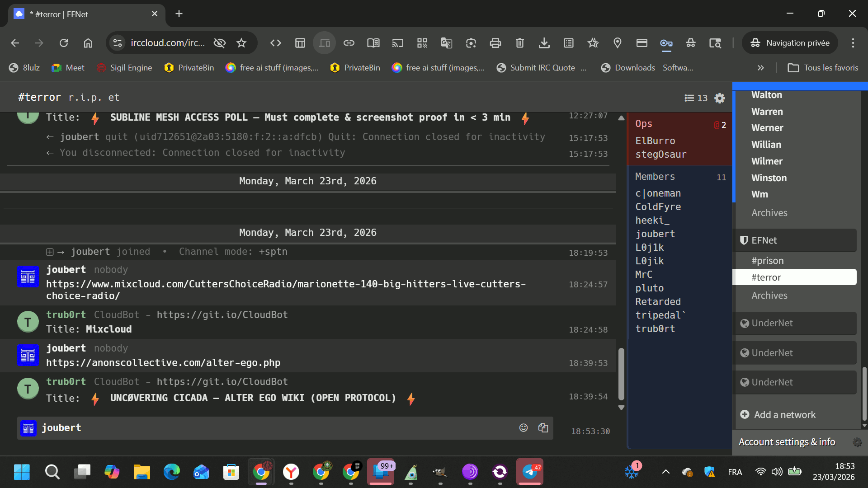
Task: Click the browser download icon
Action: pos(544,43)
